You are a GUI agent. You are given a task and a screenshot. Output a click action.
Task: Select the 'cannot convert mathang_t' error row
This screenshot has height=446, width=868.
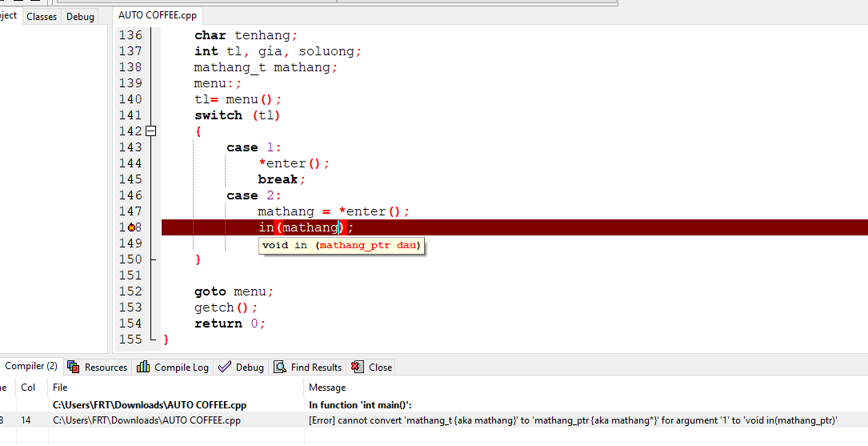[x=572, y=420]
